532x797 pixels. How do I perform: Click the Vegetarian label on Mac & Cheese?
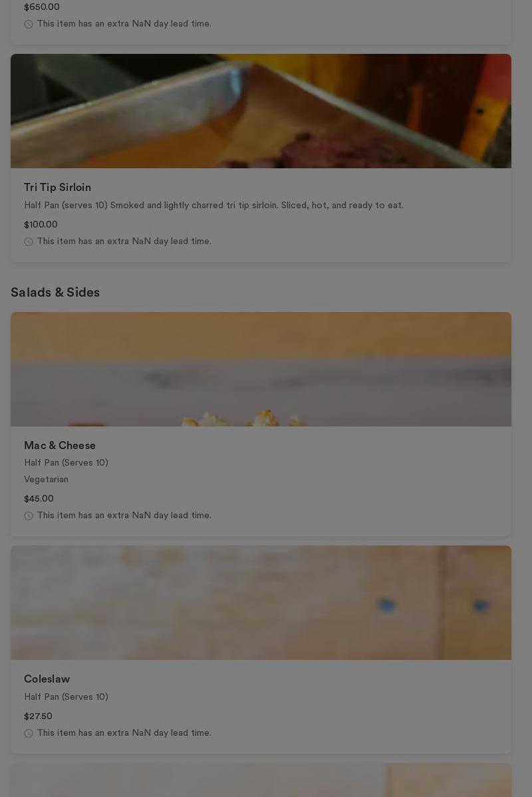(x=47, y=479)
